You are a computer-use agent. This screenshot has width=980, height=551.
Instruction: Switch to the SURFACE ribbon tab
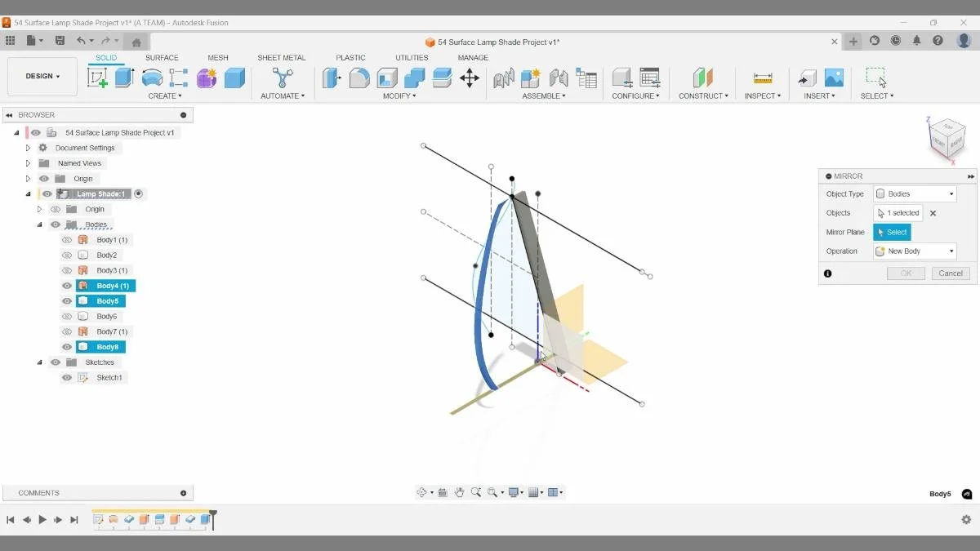tap(162, 57)
